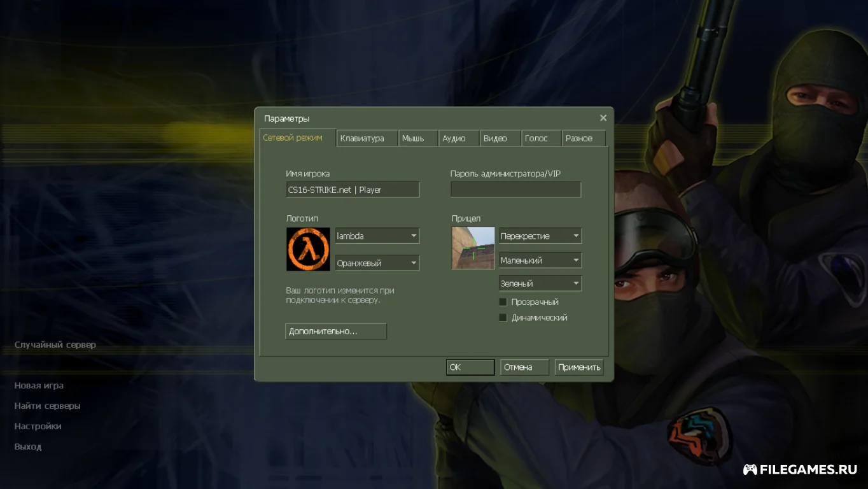Viewport: 868px width, 489px height.
Task: Click the Применить button
Action: [x=579, y=367]
